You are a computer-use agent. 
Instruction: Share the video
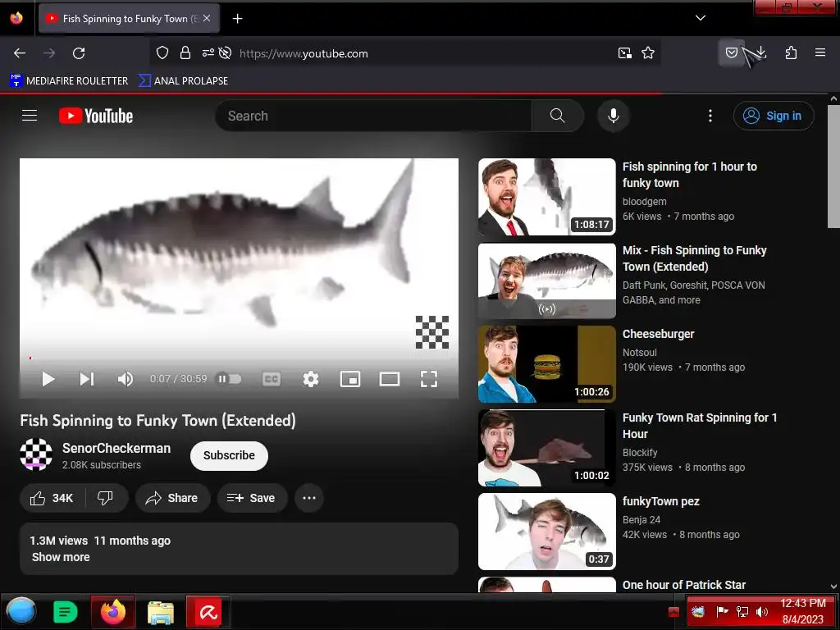click(172, 498)
